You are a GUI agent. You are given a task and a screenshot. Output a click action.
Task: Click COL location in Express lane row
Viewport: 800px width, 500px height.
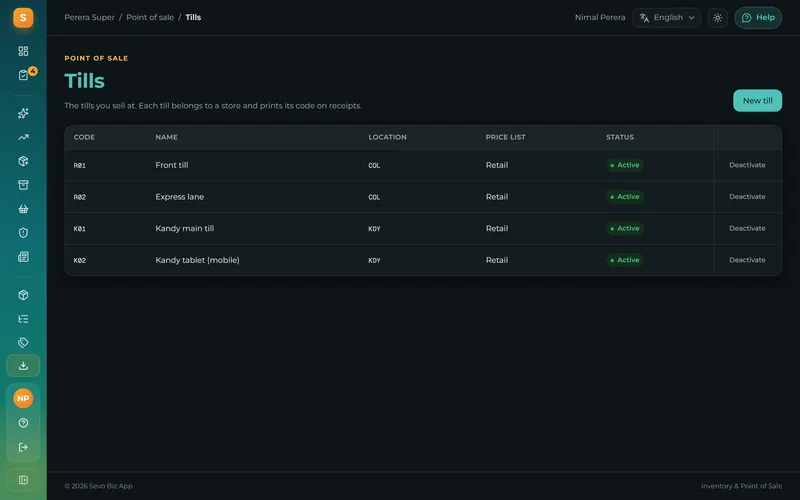374,197
